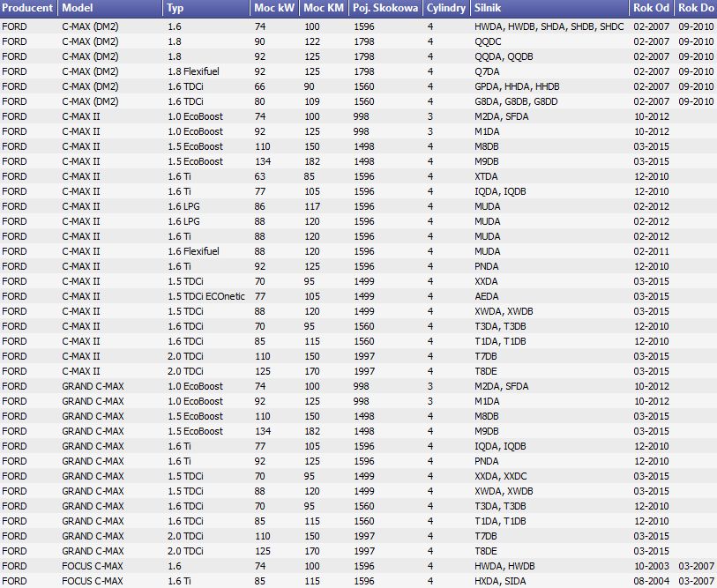Click the Q7DA engine code
This screenshot has height=588, width=717.
pyautogui.click(x=487, y=71)
